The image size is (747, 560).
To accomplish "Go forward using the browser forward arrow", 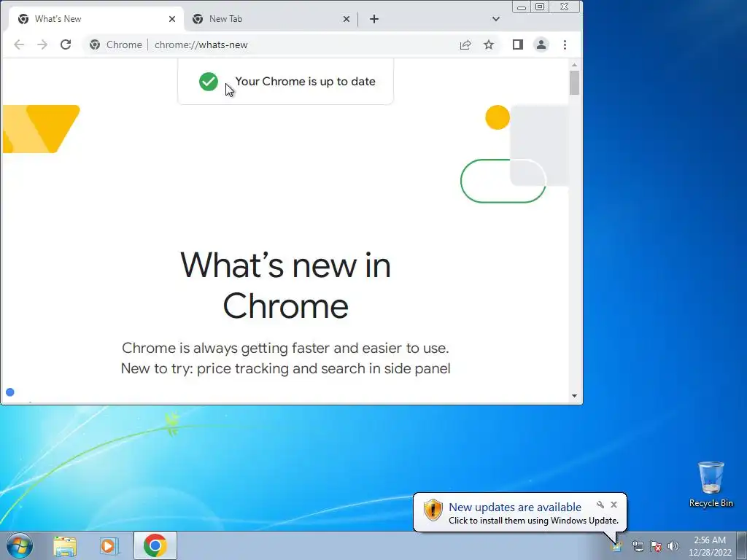I will 42,44.
